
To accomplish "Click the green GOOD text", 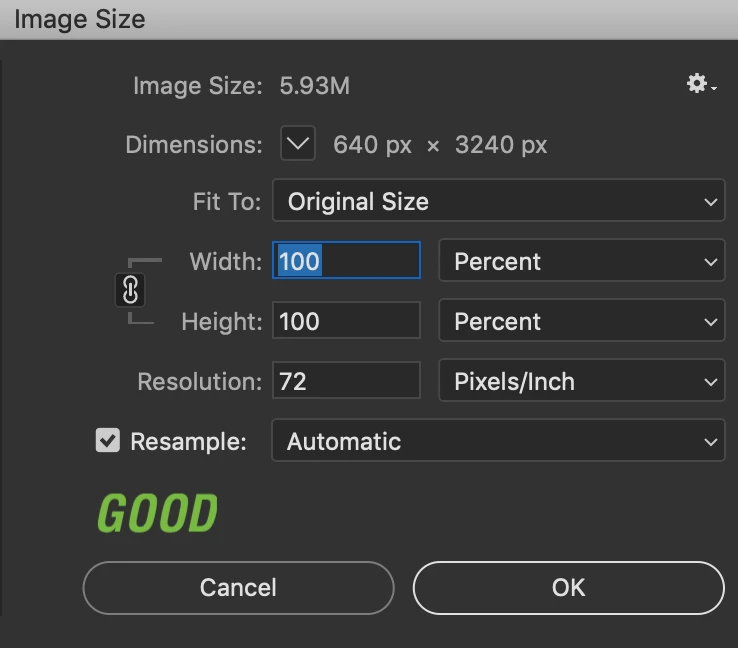I will click(x=157, y=514).
